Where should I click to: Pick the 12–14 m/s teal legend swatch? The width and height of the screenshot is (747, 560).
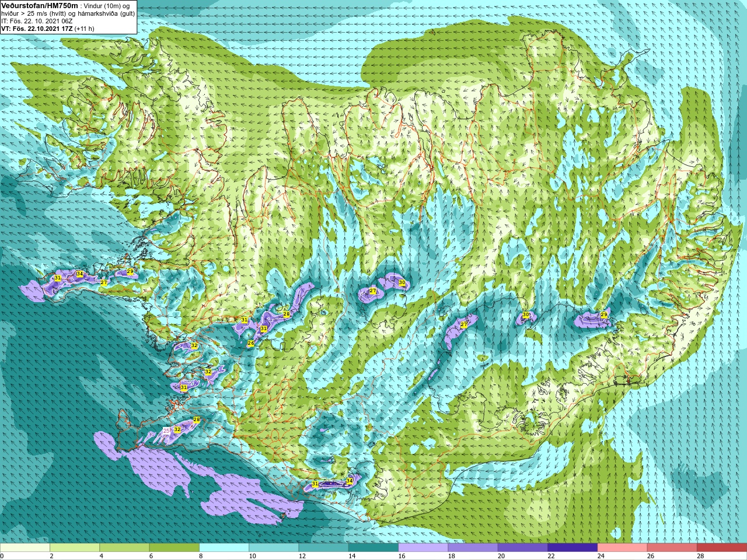coord(323,548)
